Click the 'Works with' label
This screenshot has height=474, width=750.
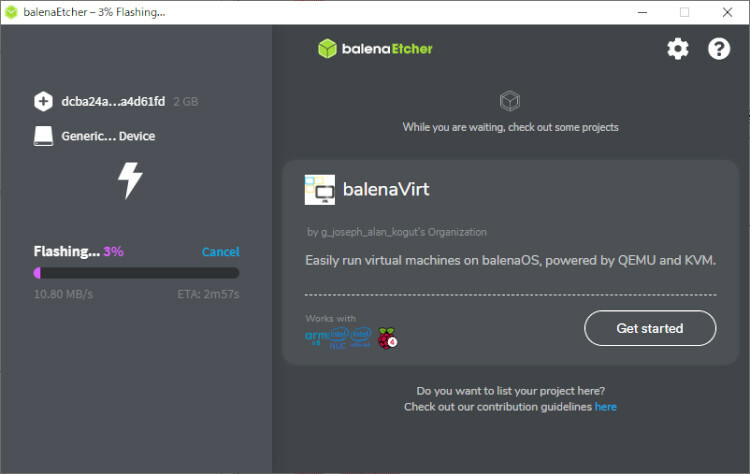pyautogui.click(x=331, y=319)
